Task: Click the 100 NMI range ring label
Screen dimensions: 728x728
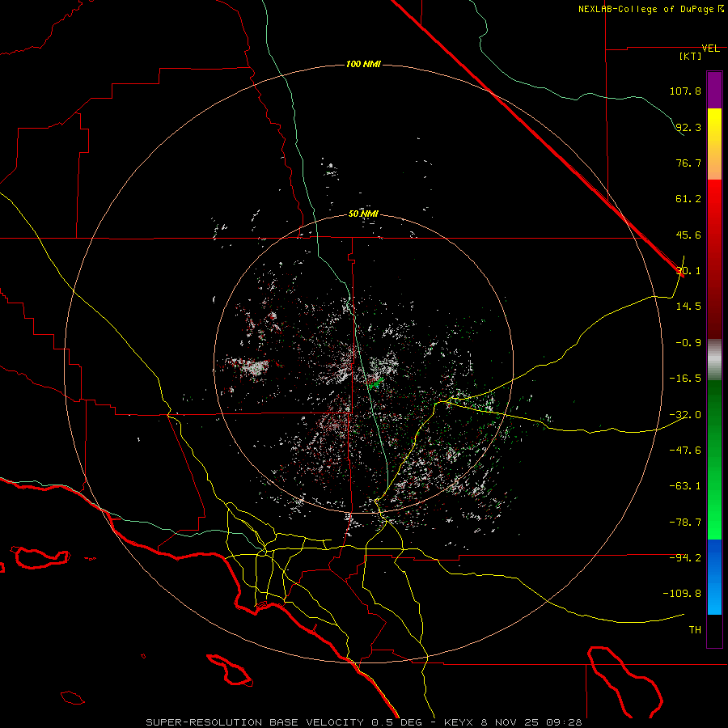Action: (363, 64)
